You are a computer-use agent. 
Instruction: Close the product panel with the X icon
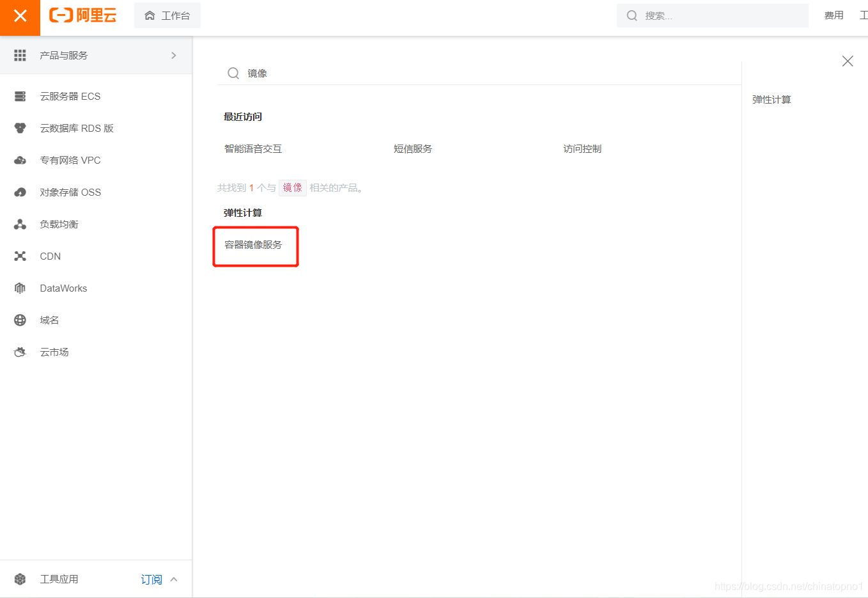pyautogui.click(x=848, y=61)
